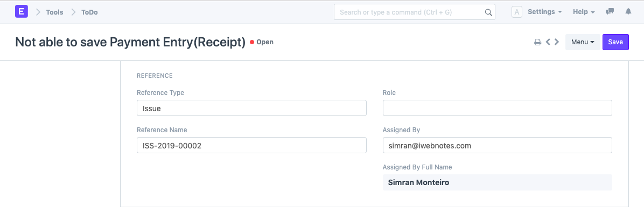Click the Reference Type field showing Issue
This screenshot has height=218, width=644.
[x=251, y=108]
